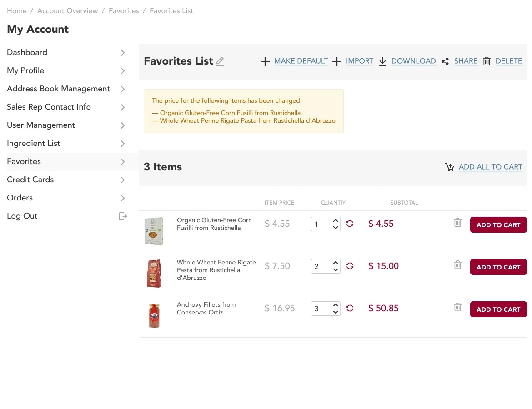This screenshot has width=532, height=409.
Task: Open Credit Cards section
Action: point(30,180)
